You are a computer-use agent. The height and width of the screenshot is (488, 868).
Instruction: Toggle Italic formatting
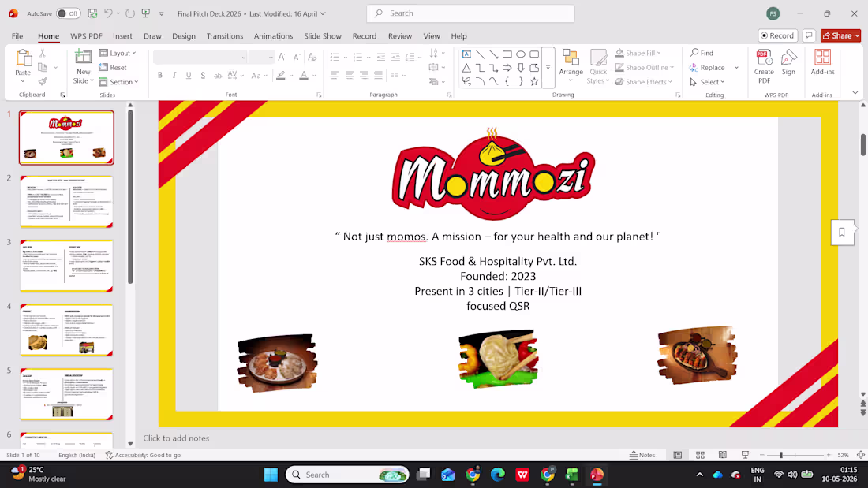pyautogui.click(x=174, y=75)
